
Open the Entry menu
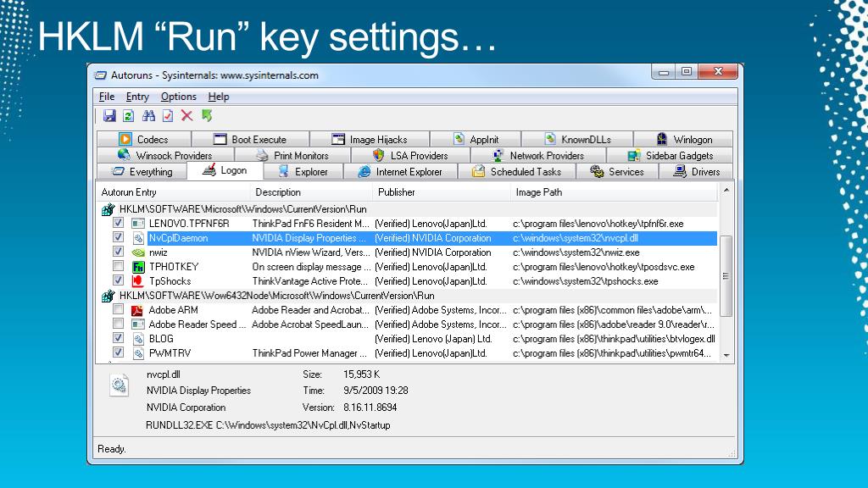tap(137, 97)
